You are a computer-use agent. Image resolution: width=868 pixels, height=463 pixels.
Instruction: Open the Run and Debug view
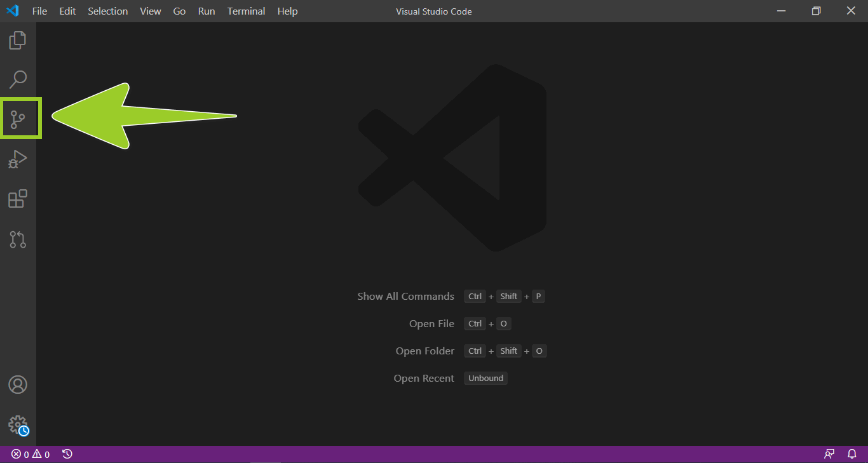coord(18,159)
